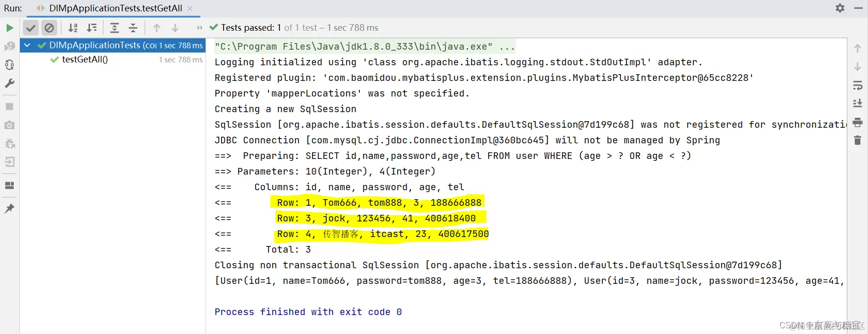Image resolution: width=868 pixels, height=334 pixels.
Task: Go to next failed test arrow
Action: click(x=175, y=28)
